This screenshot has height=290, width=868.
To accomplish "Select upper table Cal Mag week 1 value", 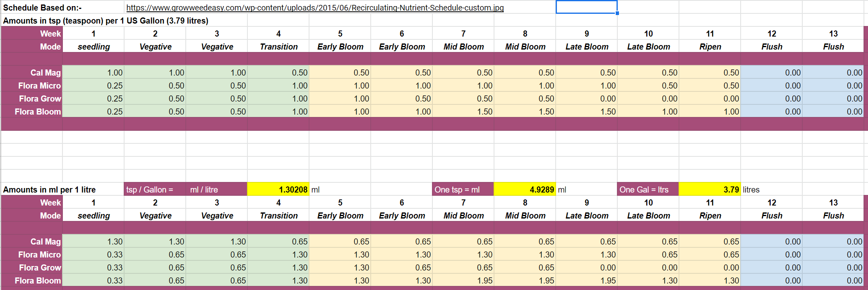I will coord(93,73).
